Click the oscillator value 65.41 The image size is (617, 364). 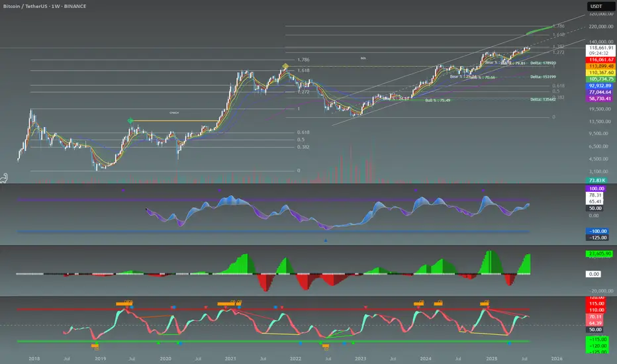(595, 201)
